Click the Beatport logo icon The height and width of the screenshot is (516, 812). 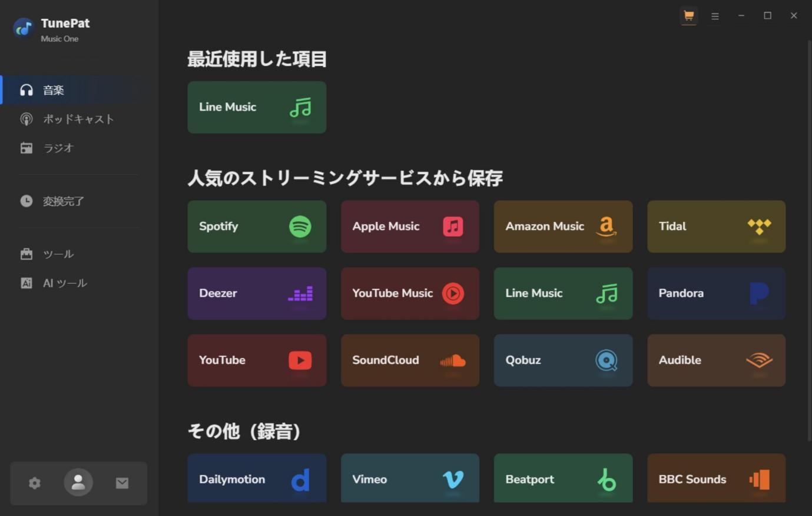[x=606, y=480]
